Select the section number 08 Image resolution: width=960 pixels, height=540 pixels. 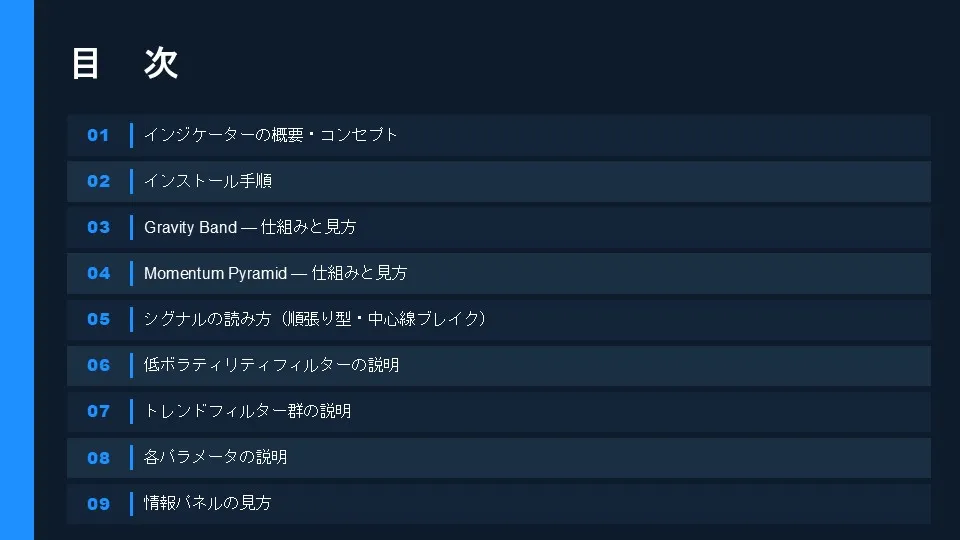[98, 457]
